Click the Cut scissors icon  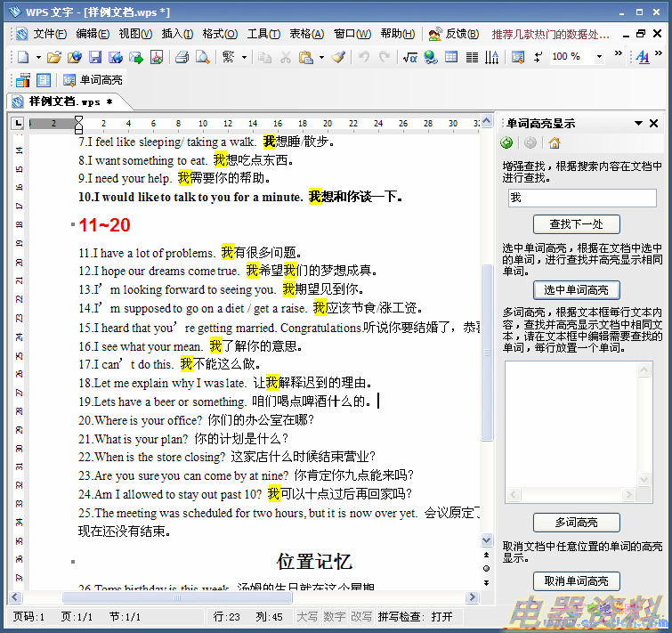coord(286,57)
